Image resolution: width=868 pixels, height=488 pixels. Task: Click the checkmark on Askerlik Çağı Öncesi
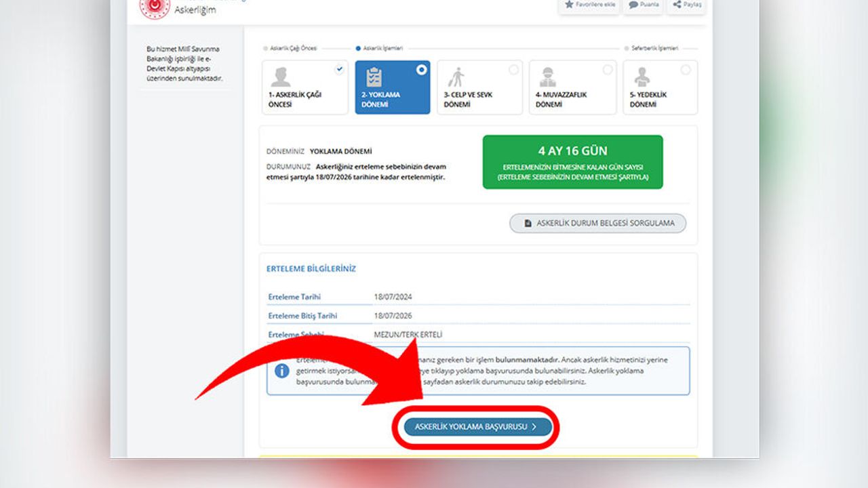339,69
